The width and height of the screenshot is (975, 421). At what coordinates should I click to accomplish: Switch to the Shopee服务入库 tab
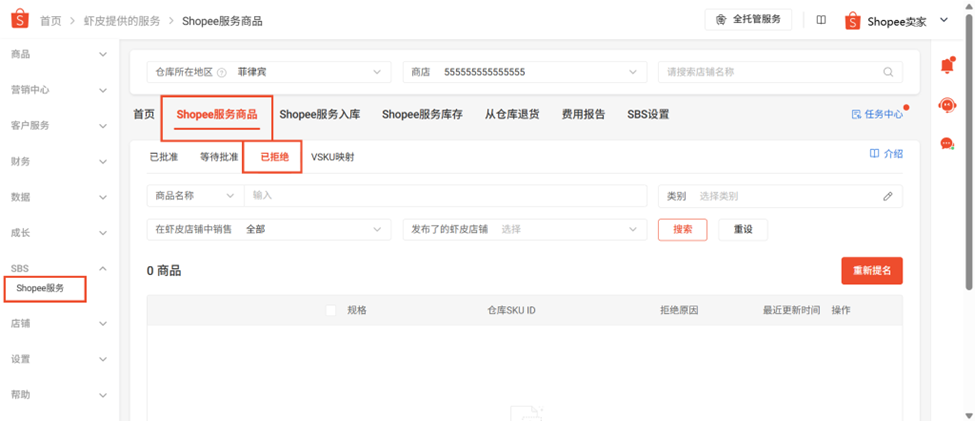pos(320,114)
